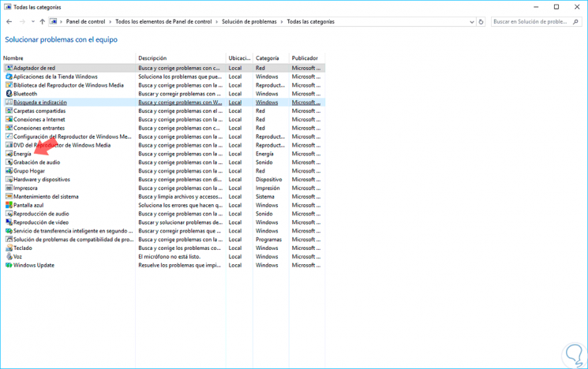Open Configuración del Reproductor de Windows Media
Image resolution: width=588 pixels, height=369 pixels.
click(73, 136)
